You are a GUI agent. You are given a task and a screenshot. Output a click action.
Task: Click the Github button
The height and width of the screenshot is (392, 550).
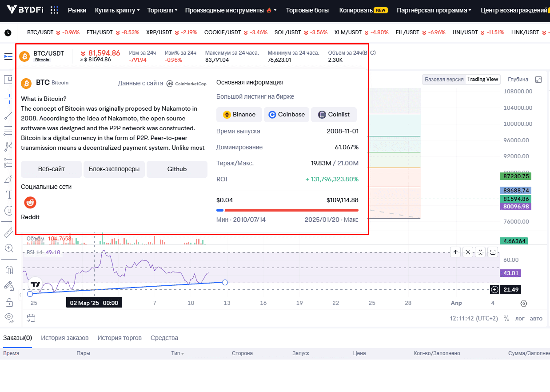pos(177,169)
